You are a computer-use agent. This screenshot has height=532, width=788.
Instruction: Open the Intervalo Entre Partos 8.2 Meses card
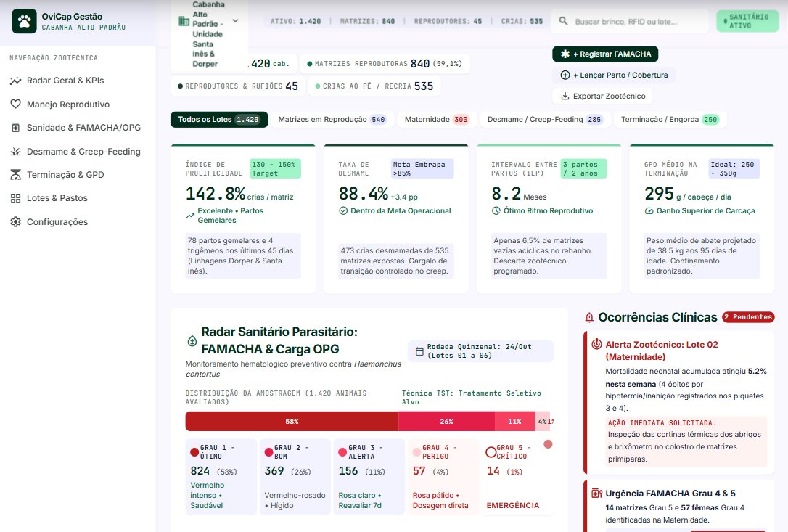[x=549, y=218]
